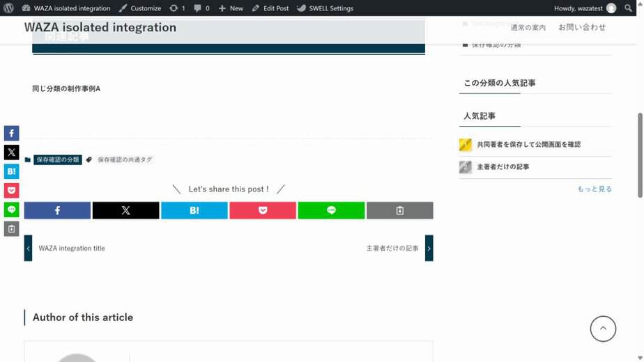
Task: Share on X using the wide share button
Action: point(125,210)
